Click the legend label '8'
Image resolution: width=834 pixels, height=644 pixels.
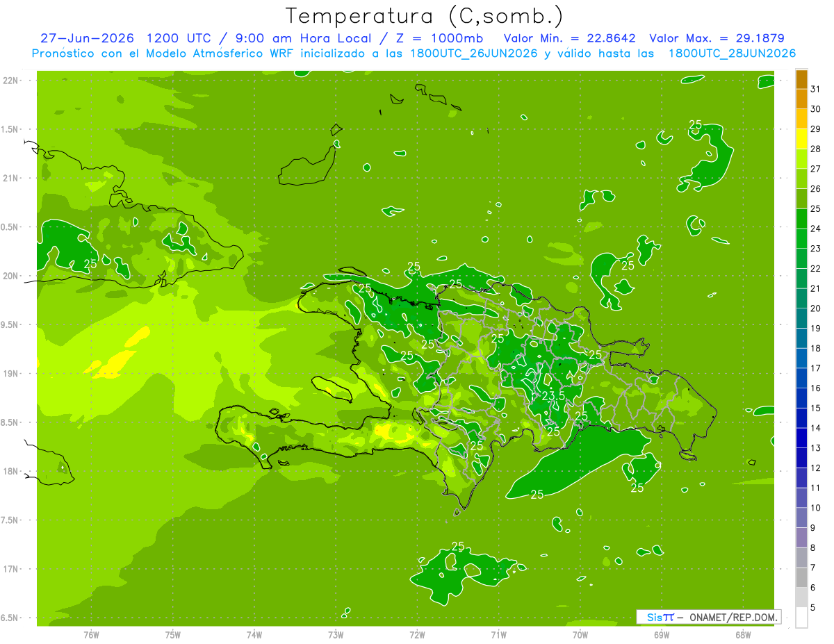pyautogui.click(x=813, y=547)
